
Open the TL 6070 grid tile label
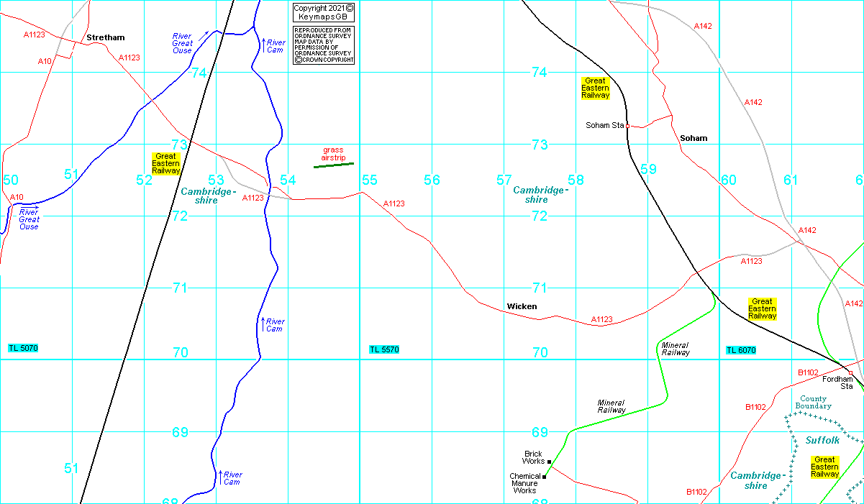741,350
